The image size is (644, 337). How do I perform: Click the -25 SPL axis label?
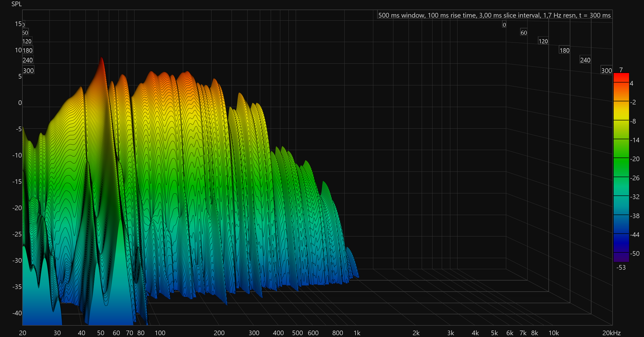(17, 234)
